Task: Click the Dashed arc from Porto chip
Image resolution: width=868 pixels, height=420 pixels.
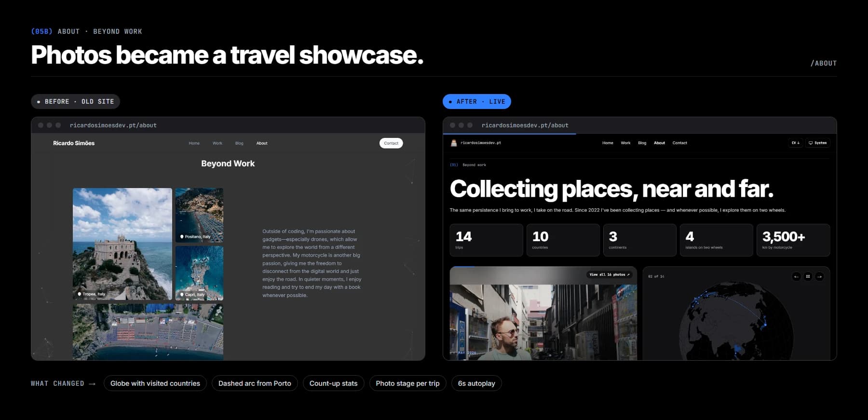Action: [x=255, y=383]
